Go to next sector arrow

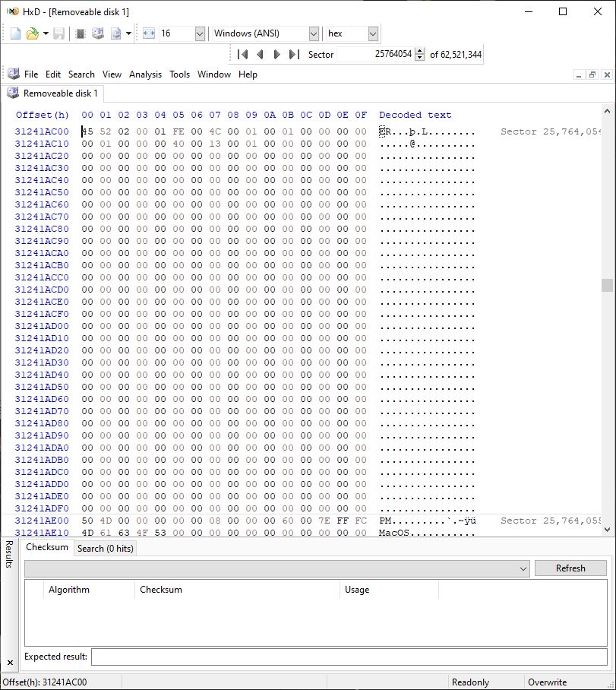pos(277,55)
